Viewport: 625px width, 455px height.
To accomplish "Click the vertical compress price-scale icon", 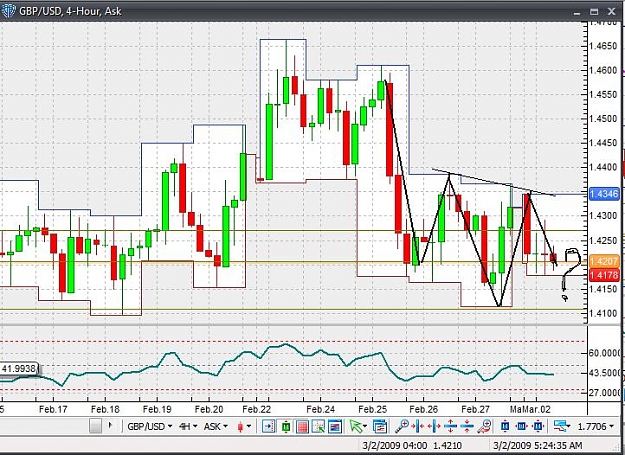I will 467,427.
